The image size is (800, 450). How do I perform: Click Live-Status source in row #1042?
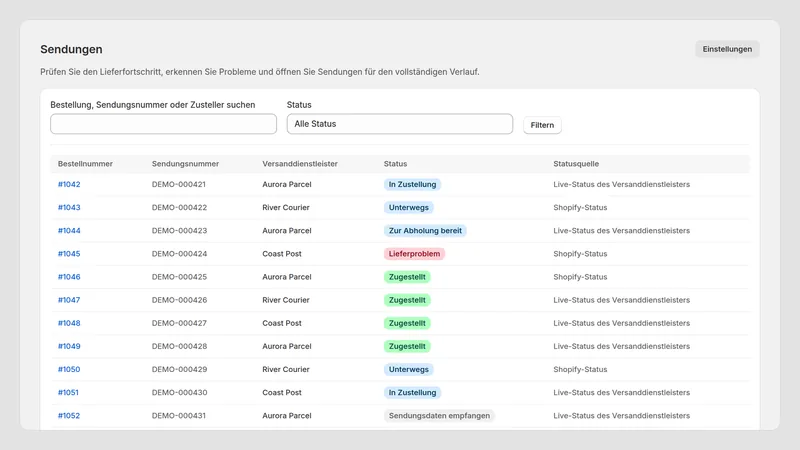pyautogui.click(x=621, y=184)
